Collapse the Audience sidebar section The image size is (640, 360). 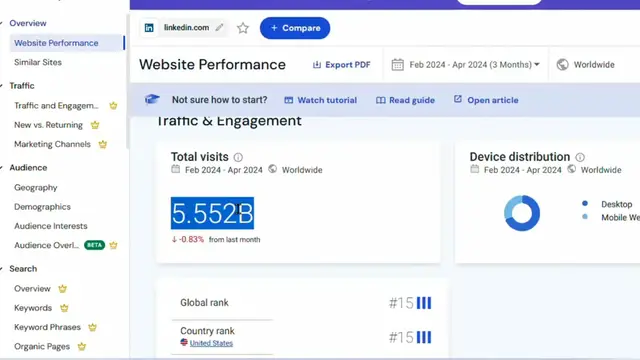(x=28, y=168)
